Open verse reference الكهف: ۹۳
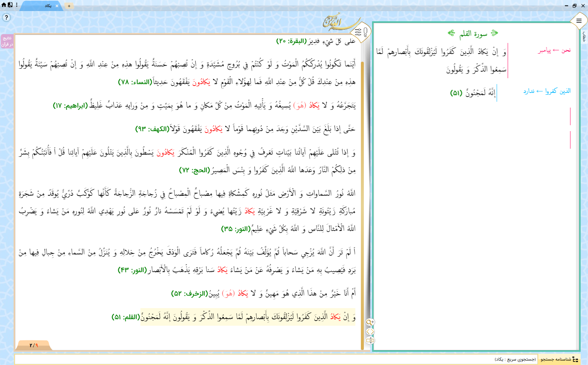 tap(153, 129)
